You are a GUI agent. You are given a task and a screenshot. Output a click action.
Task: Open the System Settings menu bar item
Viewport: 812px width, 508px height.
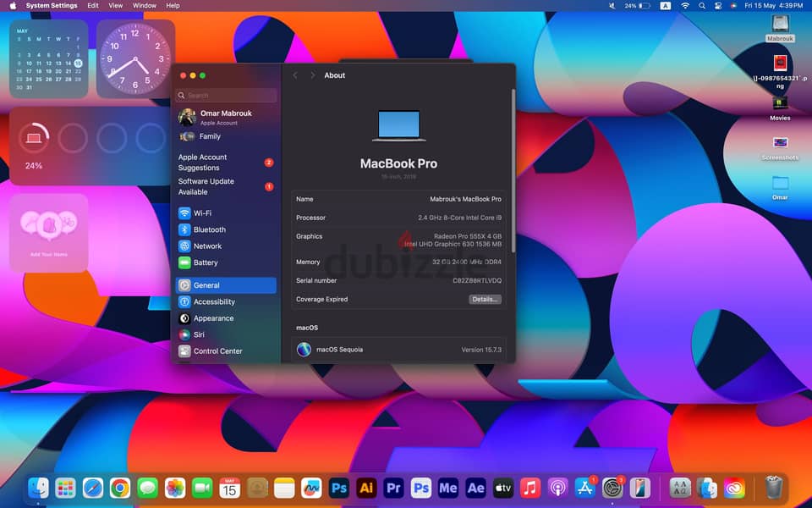pyautogui.click(x=52, y=6)
